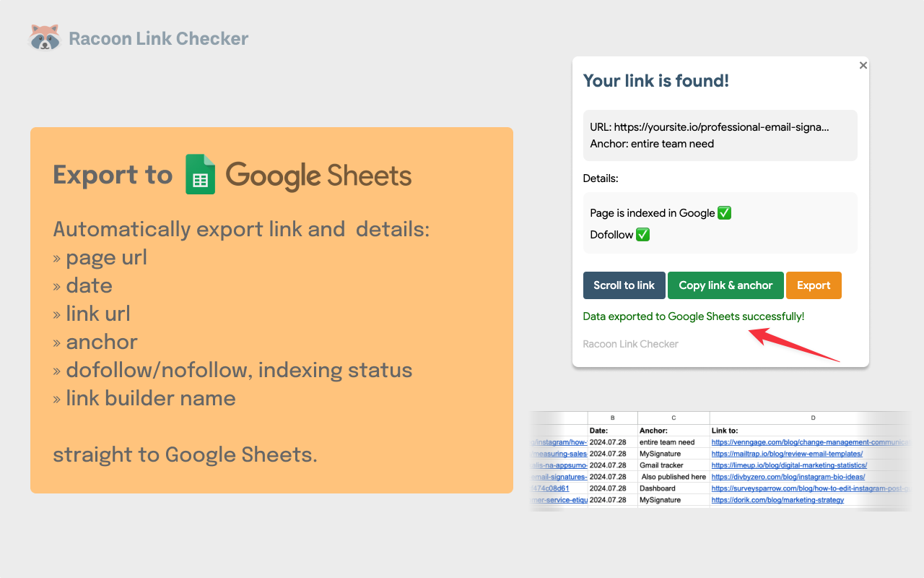Select spreadsheet column header D
924x578 pixels.
point(813,417)
